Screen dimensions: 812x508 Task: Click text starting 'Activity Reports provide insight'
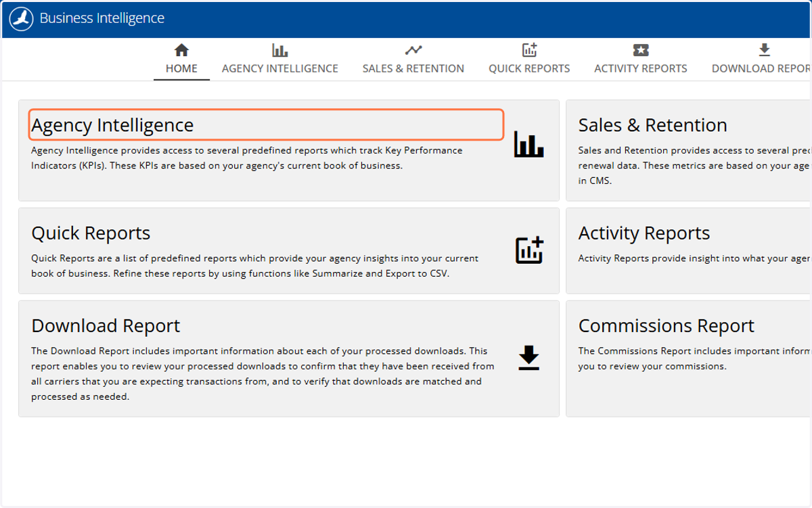pyautogui.click(x=694, y=258)
